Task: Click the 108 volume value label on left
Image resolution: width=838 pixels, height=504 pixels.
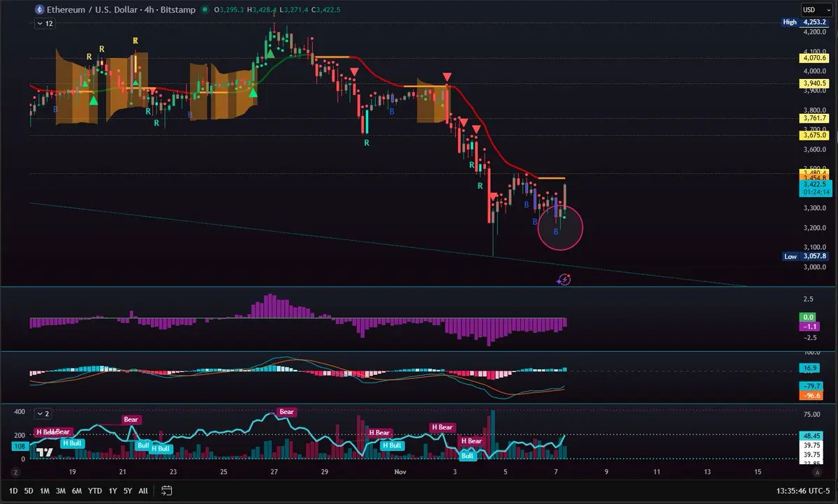Action: (20, 446)
